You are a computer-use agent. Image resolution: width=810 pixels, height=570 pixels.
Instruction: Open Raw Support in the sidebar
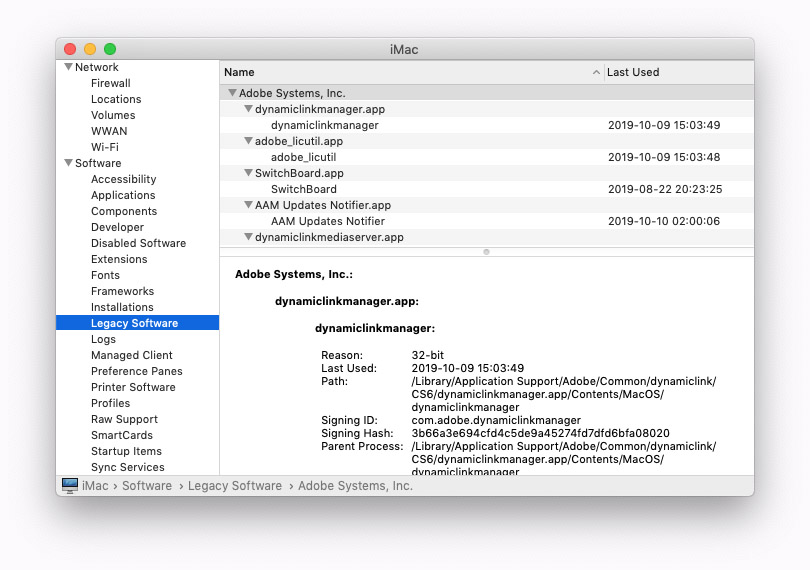124,420
